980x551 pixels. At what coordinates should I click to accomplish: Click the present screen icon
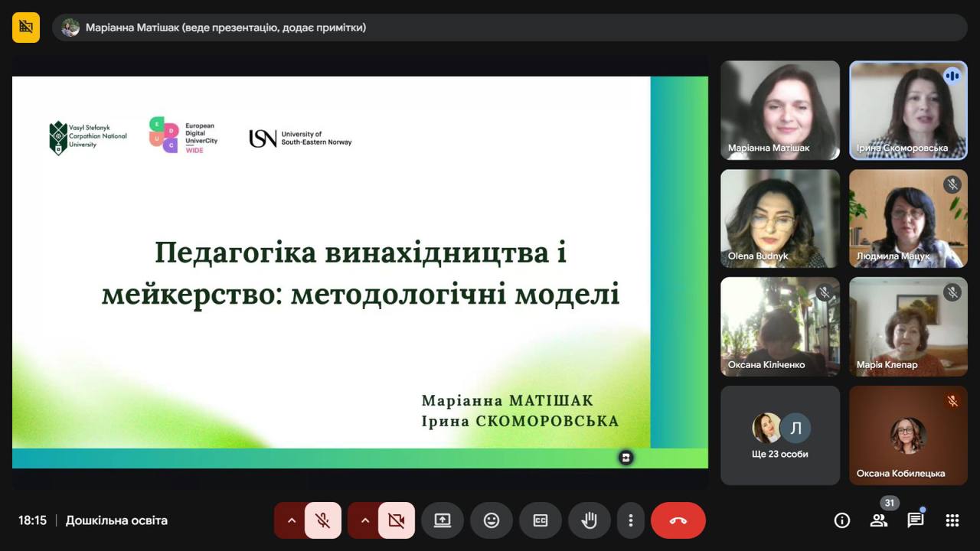pyautogui.click(x=443, y=520)
